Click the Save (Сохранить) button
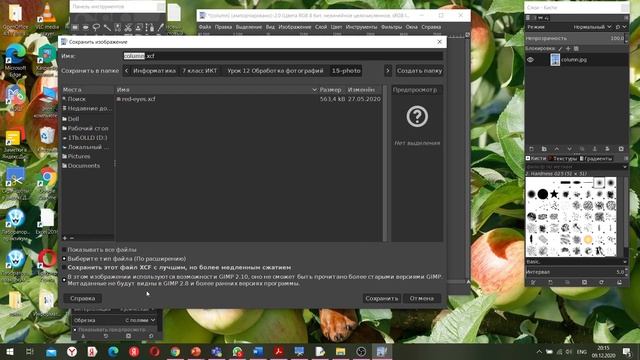Image resolution: width=640 pixels, height=360 pixels. click(381, 298)
